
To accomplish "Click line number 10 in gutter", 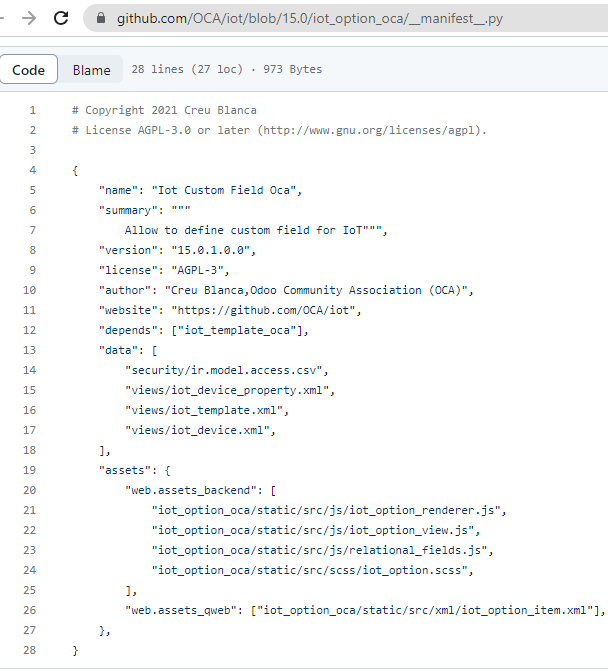I will click(30, 290).
